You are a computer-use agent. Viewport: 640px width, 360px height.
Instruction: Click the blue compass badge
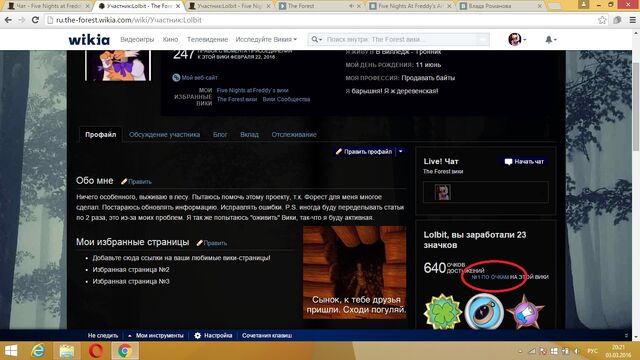click(x=484, y=311)
